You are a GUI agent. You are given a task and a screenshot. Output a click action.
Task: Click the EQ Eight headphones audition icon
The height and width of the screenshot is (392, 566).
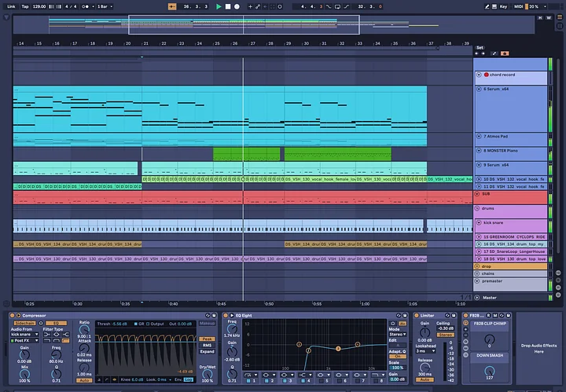(x=393, y=324)
